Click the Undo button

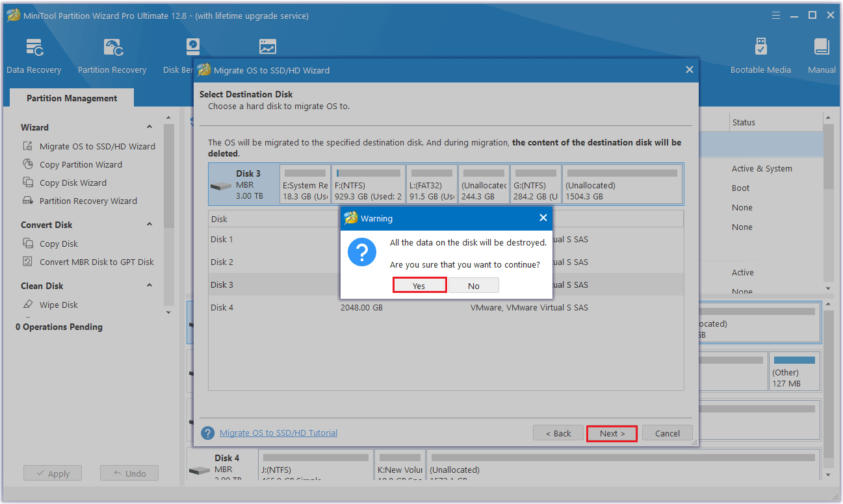point(129,473)
